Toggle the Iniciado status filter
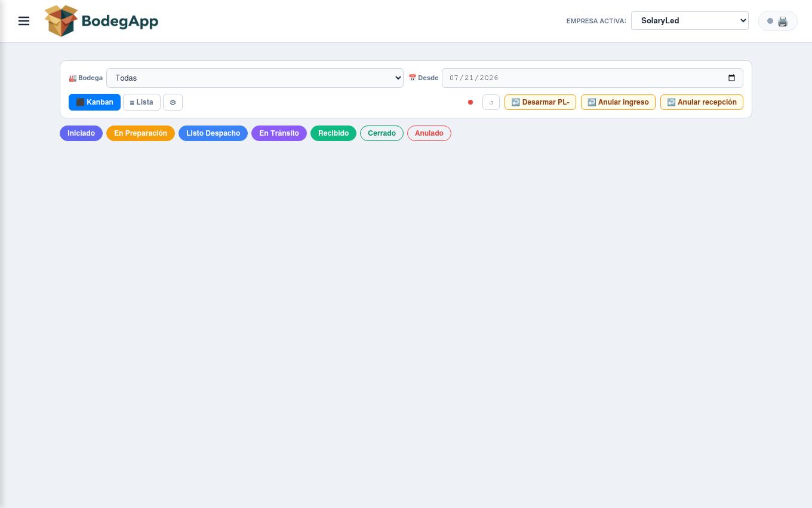The width and height of the screenshot is (812, 508). [81, 133]
